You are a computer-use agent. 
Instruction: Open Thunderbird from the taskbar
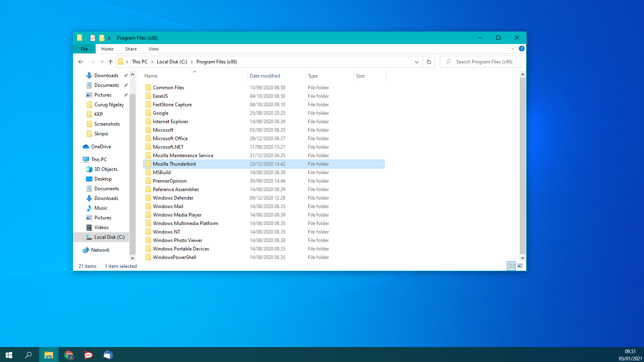click(108, 355)
